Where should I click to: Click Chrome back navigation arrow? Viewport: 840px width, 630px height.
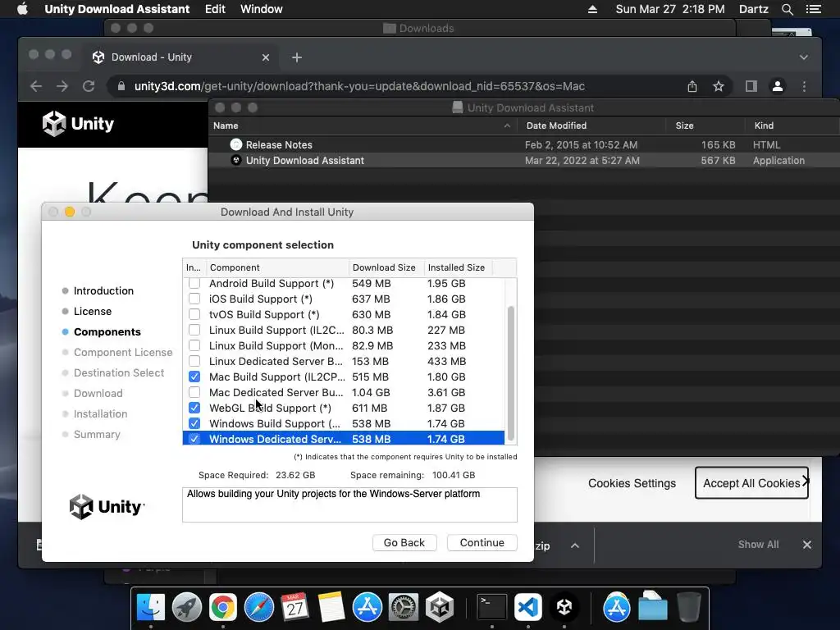36,86
